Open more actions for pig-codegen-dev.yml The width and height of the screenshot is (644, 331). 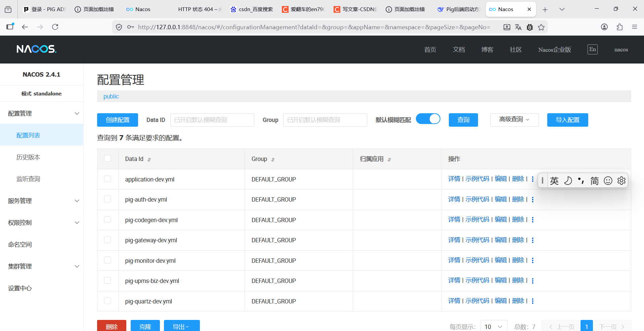point(533,220)
